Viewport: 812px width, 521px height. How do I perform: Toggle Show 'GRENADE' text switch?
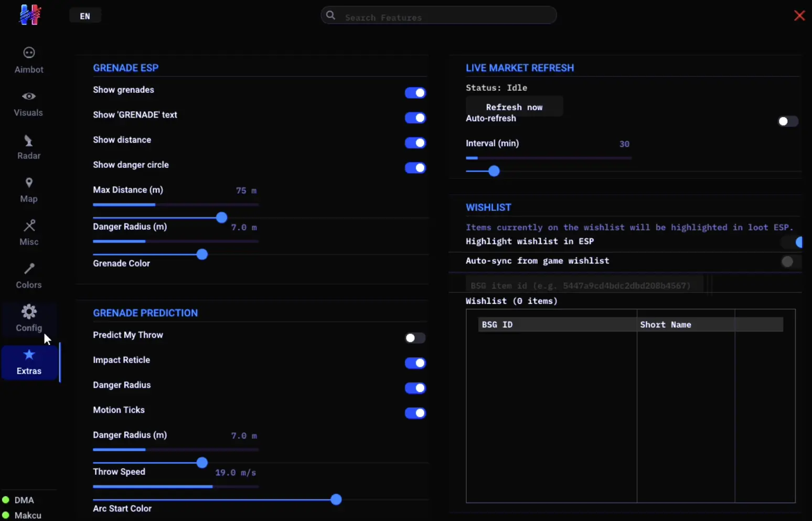point(415,118)
